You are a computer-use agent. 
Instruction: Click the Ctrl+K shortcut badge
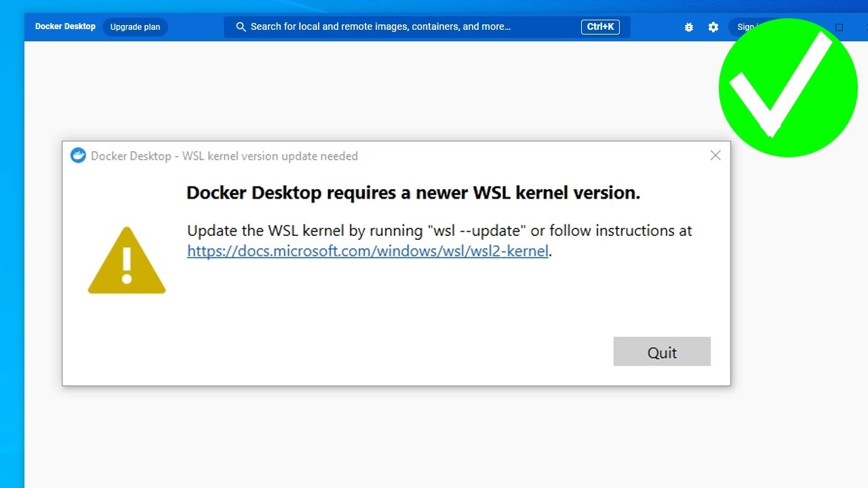[x=600, y=27]
